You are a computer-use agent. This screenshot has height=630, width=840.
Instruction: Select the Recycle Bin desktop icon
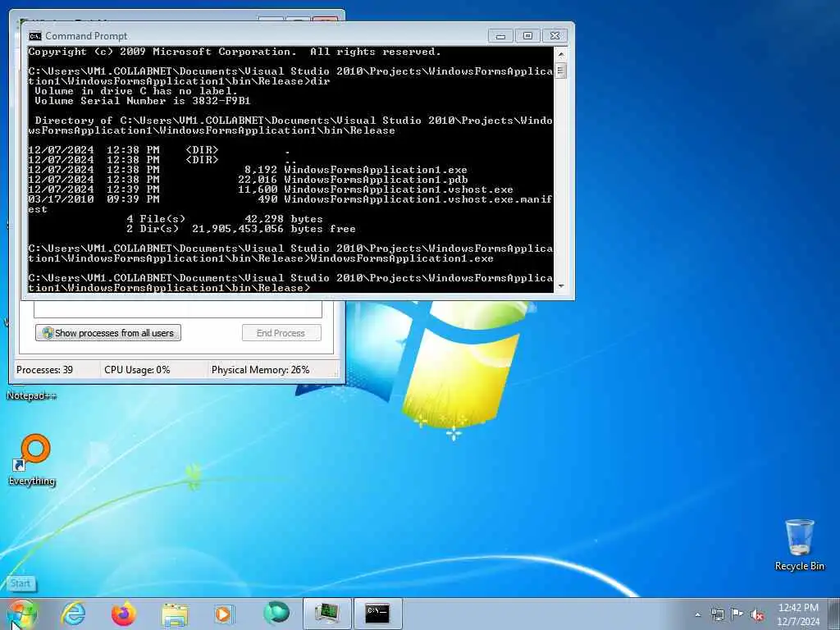pyautogui.click(x=799, y=545)
